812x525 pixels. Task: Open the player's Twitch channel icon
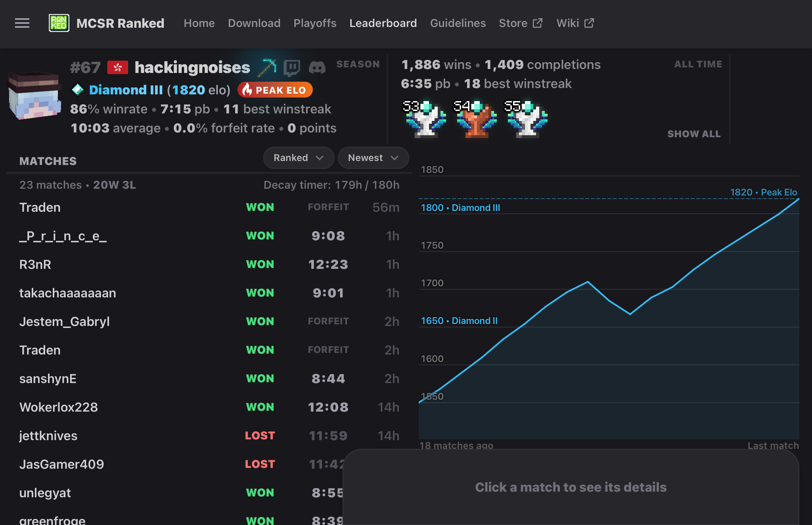pyautogui.click(x=291, y=68)
